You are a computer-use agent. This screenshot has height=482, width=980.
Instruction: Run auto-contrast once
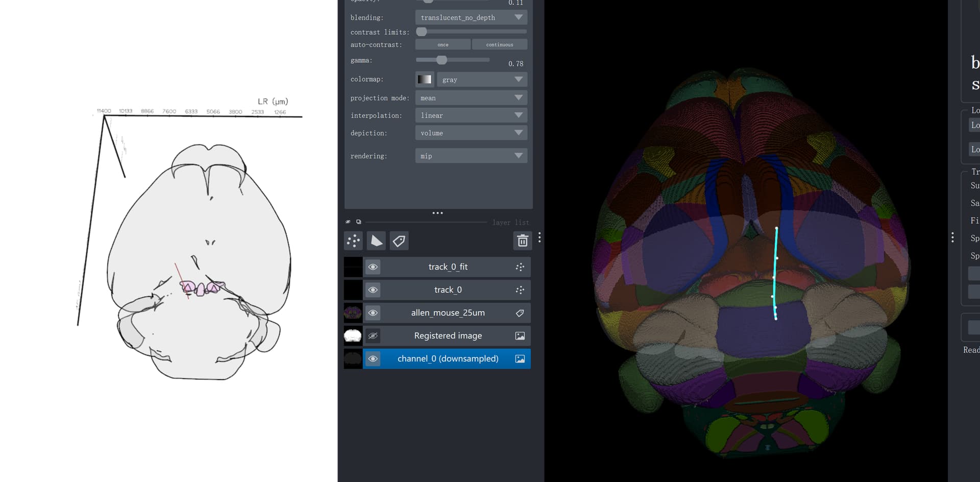443,44
